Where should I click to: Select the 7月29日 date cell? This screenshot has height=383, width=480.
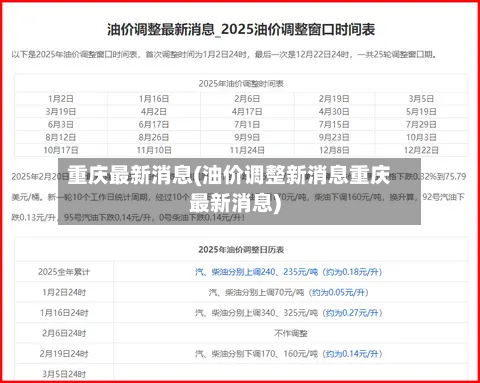pos(421,124)
